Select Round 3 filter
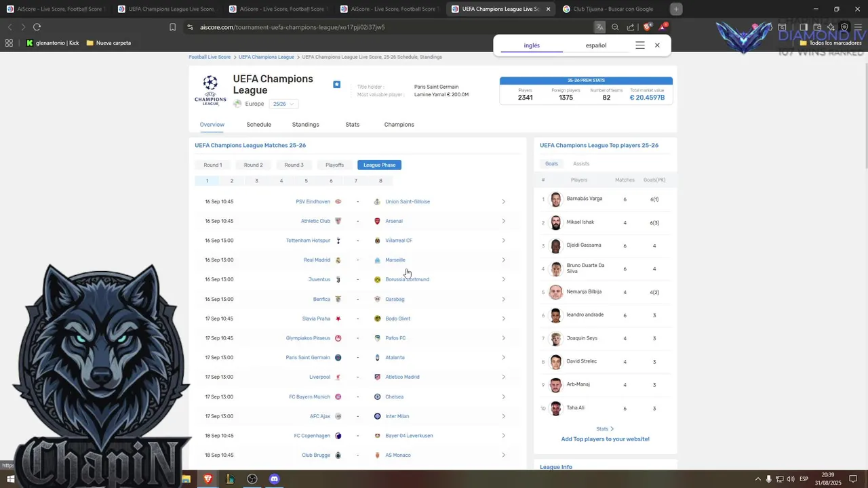The height and width of the screenshot is (488, 868). point(294,165)
